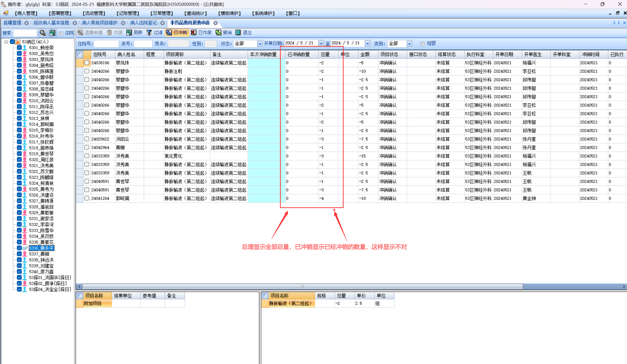This screenshot has width=627, height=364.
Task: Click the 已作废 toolbar icon
Action: click(194, 33)
